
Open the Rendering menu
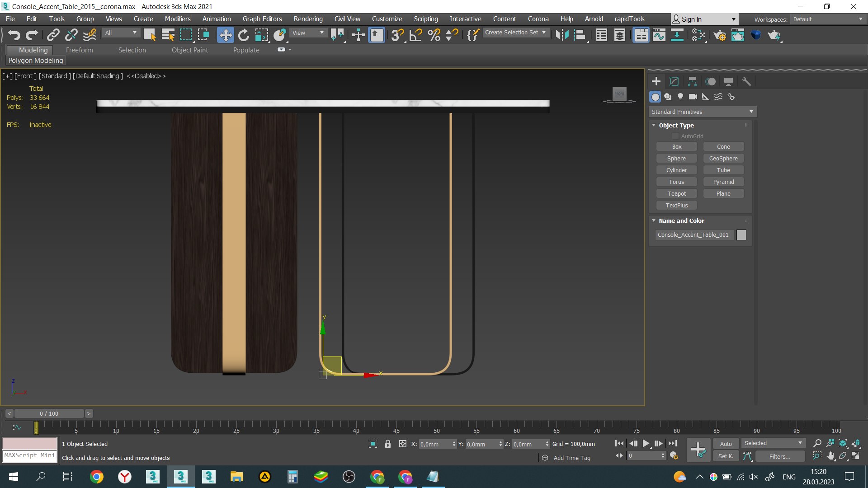308,19
